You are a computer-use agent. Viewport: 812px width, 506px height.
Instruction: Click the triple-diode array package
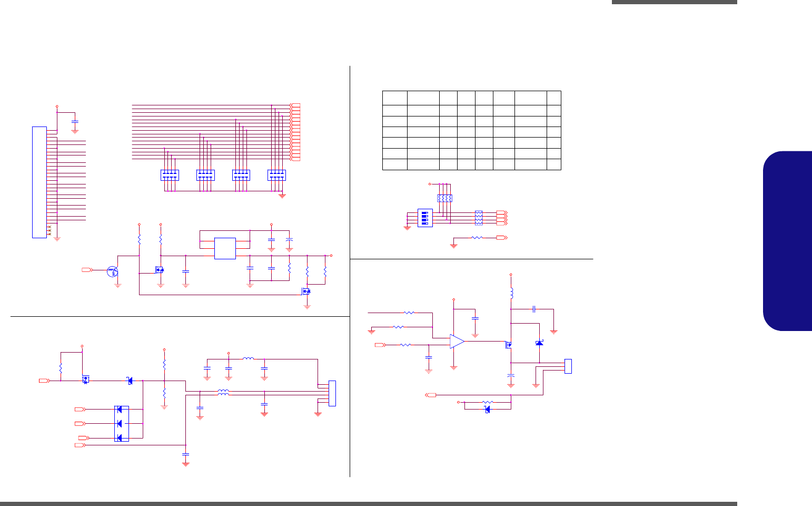point(122,423)
